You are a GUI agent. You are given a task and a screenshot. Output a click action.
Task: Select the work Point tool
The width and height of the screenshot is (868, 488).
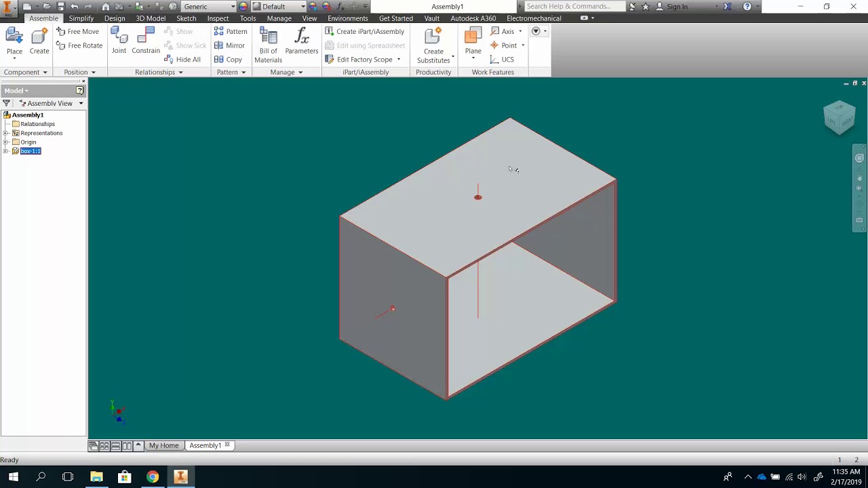(x=504, y=45)
